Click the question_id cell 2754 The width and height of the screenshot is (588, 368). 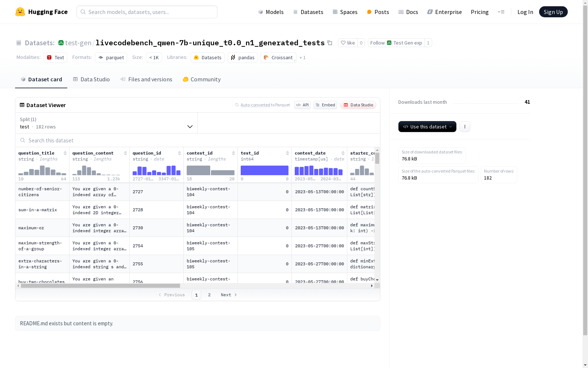(157, 246)
